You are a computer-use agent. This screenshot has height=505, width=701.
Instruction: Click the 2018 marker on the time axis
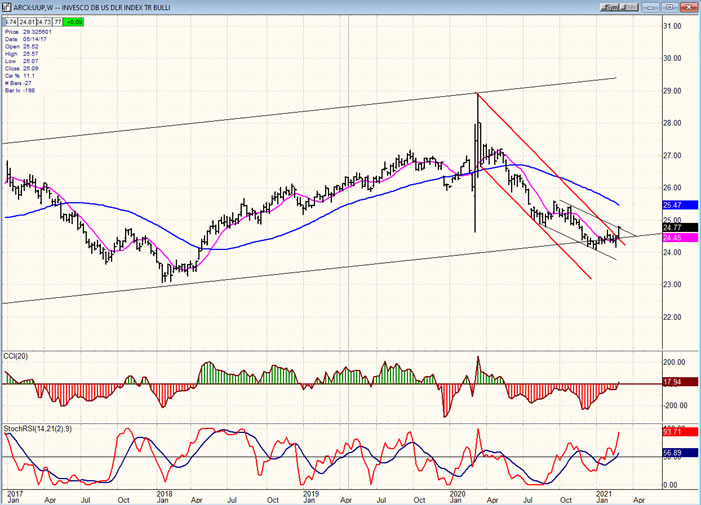pyautogui.click(x=164, y=494)
